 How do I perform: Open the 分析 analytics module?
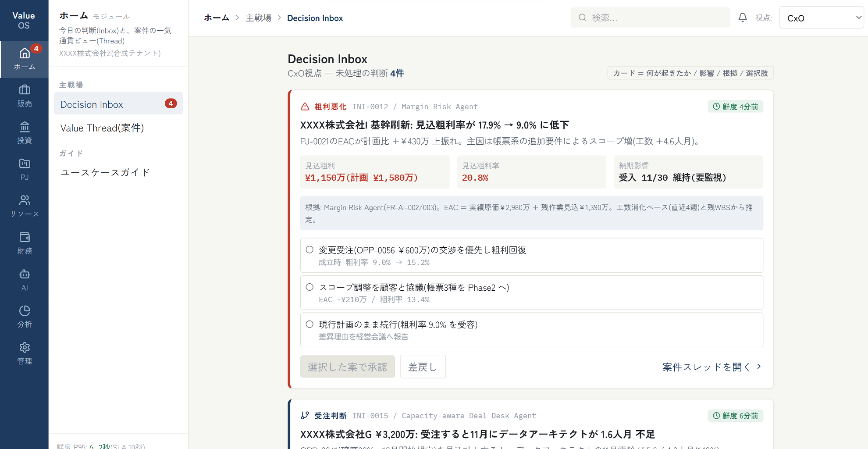click(24, 317)
